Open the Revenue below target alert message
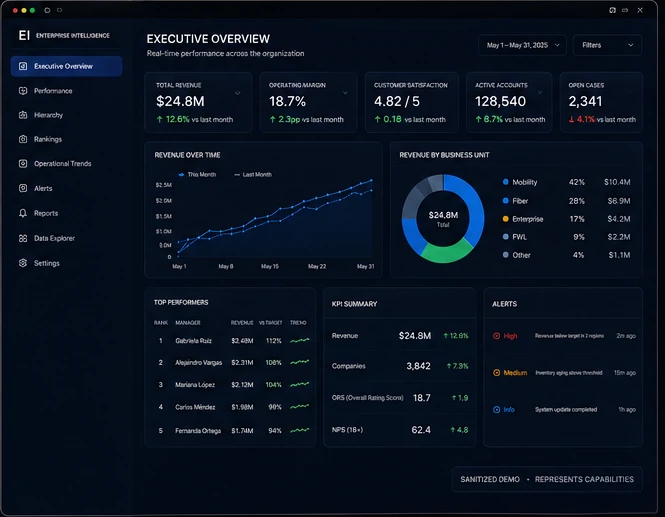 [569, 336]
